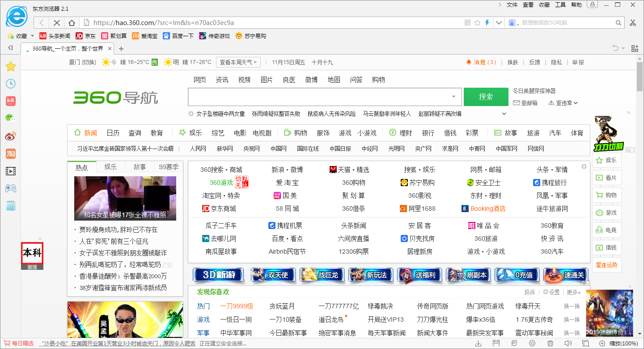Go back with the browser back arrow
The width and height of the screenshot is (644, 349).
click(42, 23)
